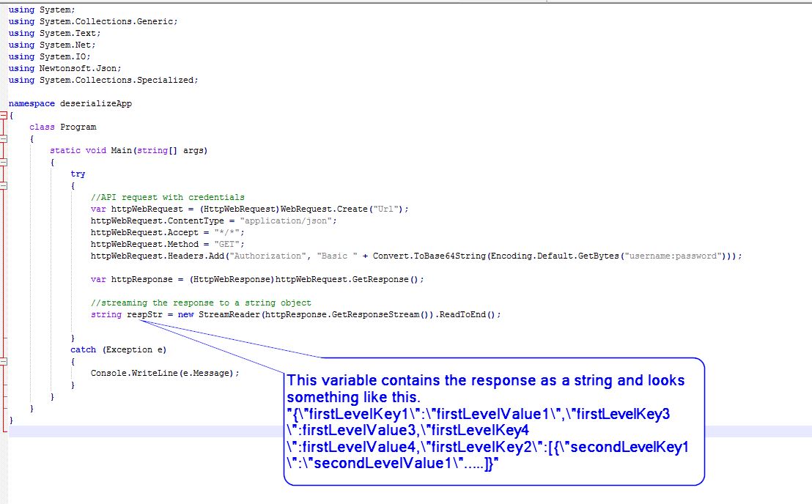812x504 pixels.
Task: Click on "using System.Collections.Specialized" line
Action: [x=103, y=80]
